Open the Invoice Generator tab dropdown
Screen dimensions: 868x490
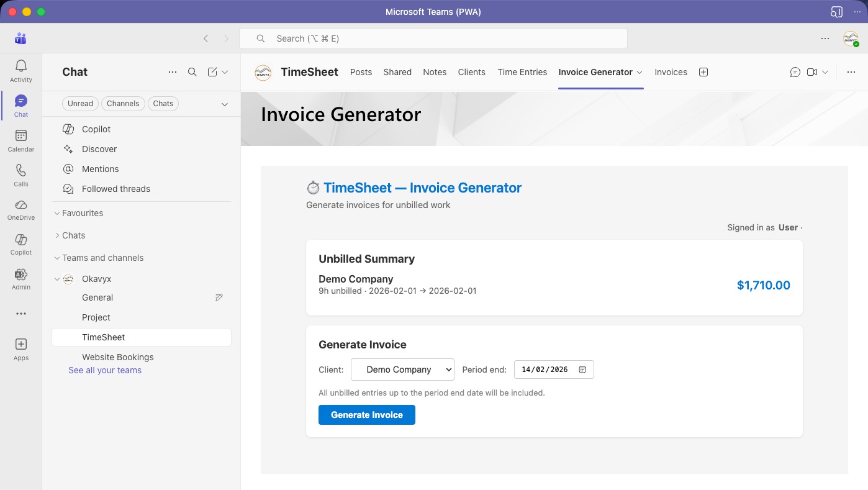[640, 72]
